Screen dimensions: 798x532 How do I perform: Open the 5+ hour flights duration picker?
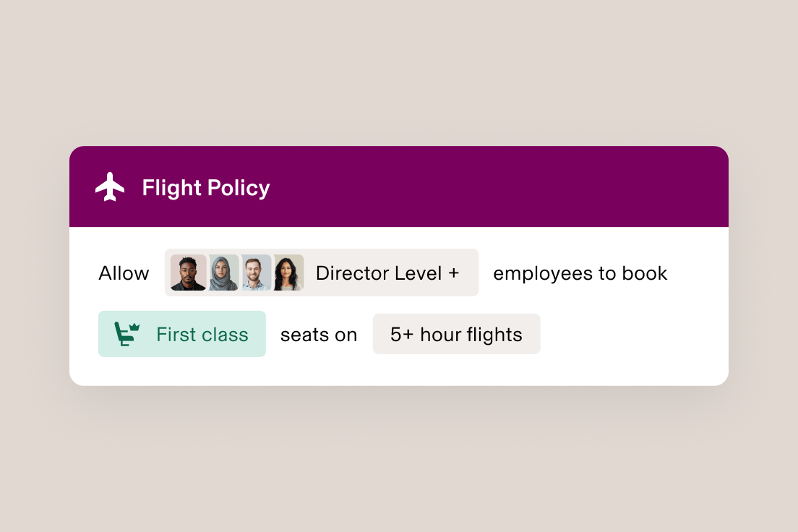tap(456, 334)
